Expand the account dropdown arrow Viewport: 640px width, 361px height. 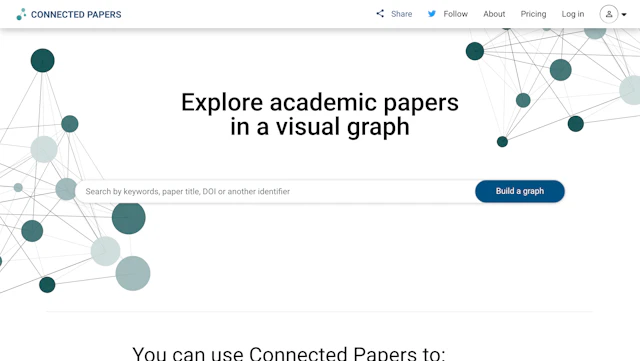pos(624,15)
